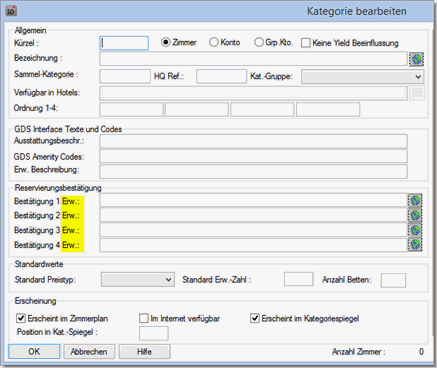Click the application icon in the title bar

(x=11, y=11)
